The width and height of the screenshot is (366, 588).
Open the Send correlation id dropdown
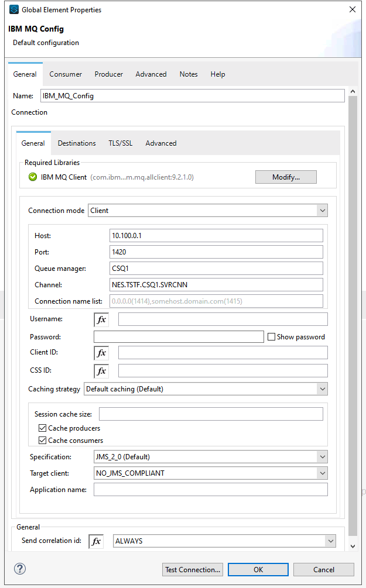[x=224, y=541]
